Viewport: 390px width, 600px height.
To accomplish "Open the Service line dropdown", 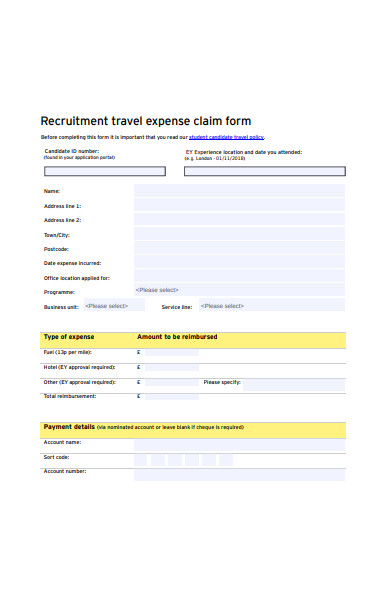I will (x=272, y=305).
